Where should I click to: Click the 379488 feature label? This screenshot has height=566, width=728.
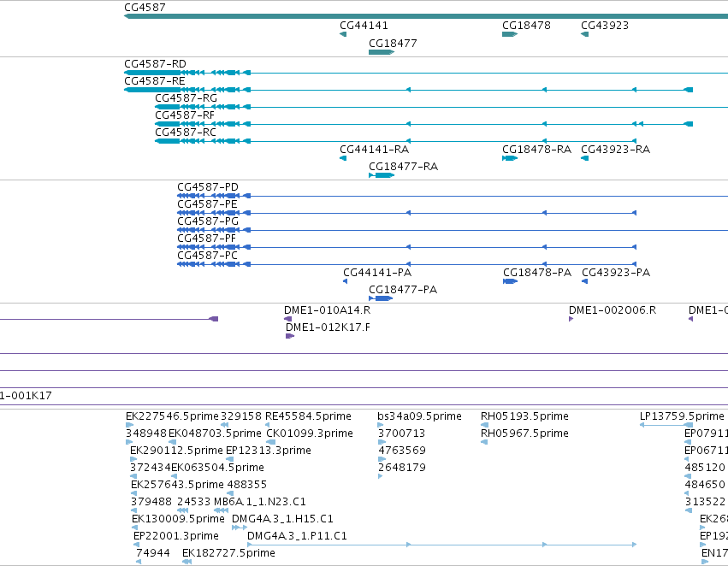pos(151,502)
